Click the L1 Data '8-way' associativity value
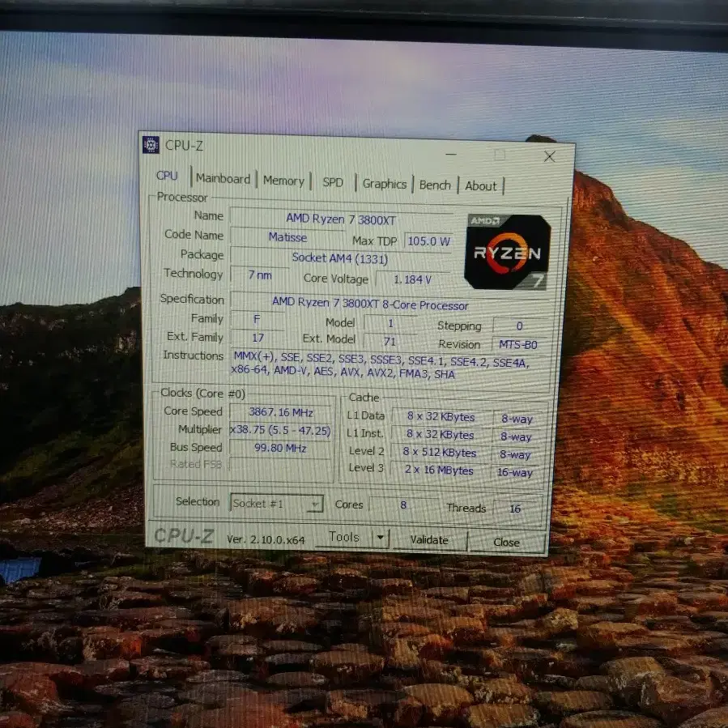728x728 pixels. pos(517,419)
